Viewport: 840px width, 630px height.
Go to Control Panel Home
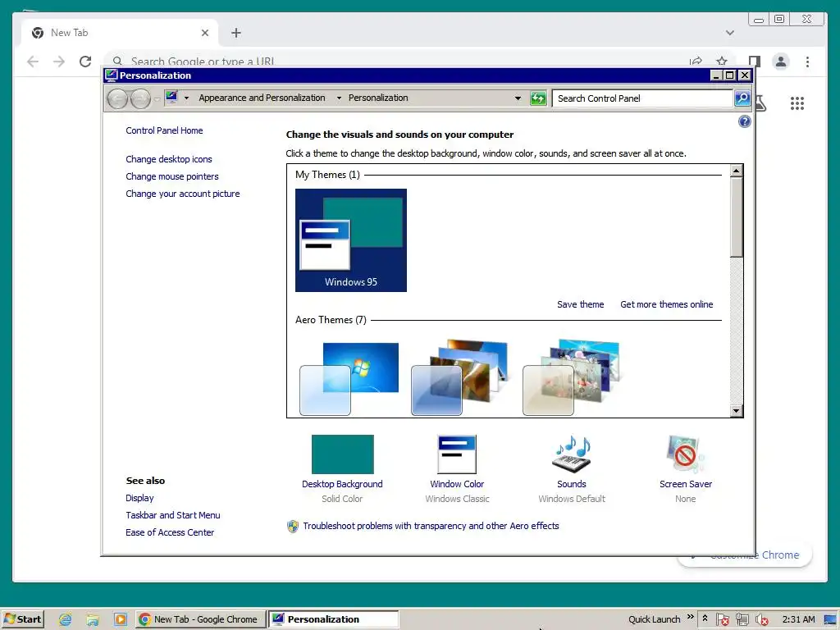[164, 130]
